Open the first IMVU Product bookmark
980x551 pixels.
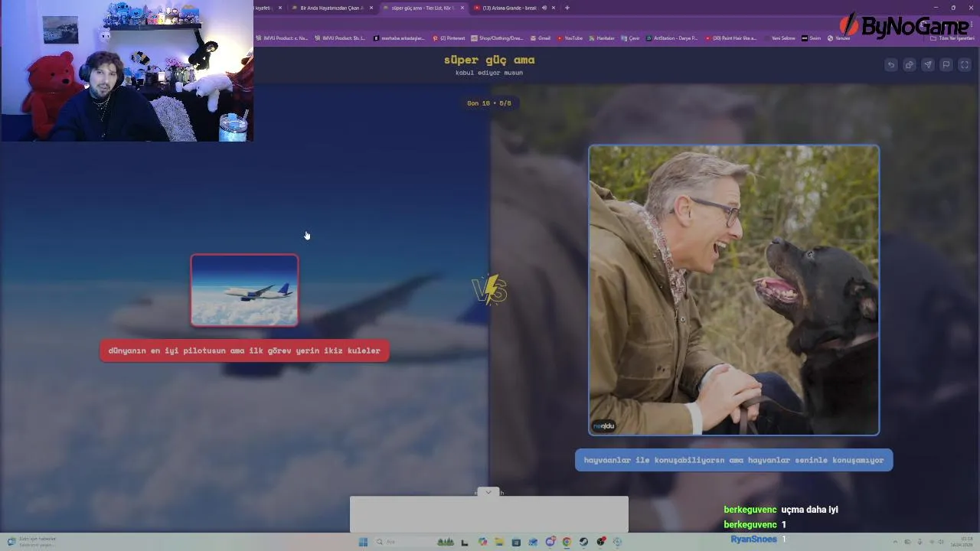point(282,38)
